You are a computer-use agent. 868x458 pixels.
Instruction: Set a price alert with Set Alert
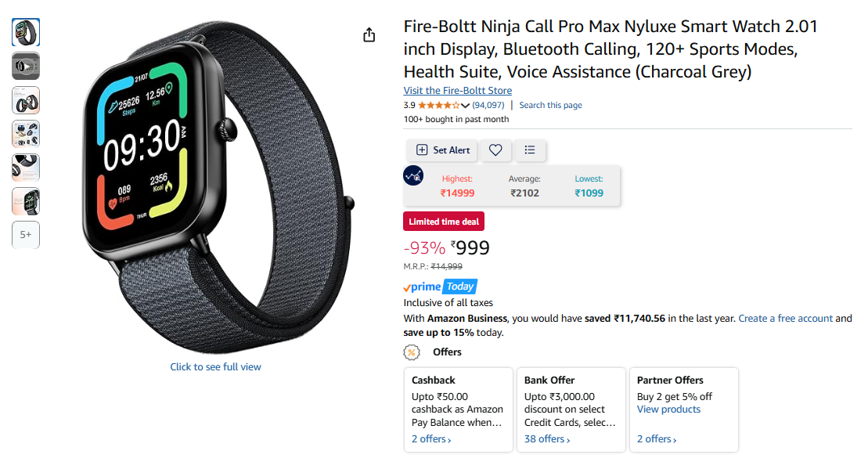click(x=443, y=150)
